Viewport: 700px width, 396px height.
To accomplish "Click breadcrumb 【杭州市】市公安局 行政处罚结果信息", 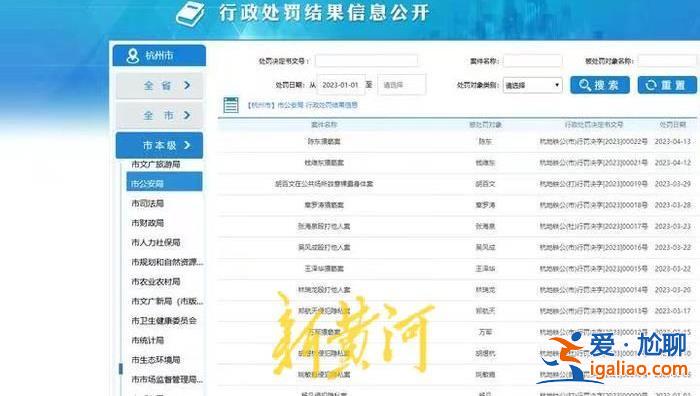I will coord(303,105).
